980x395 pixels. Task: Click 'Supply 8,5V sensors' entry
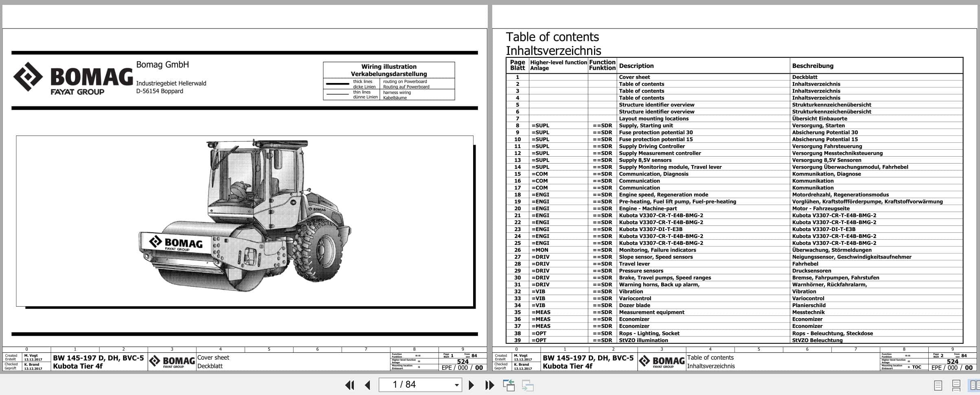pos(645,160)
